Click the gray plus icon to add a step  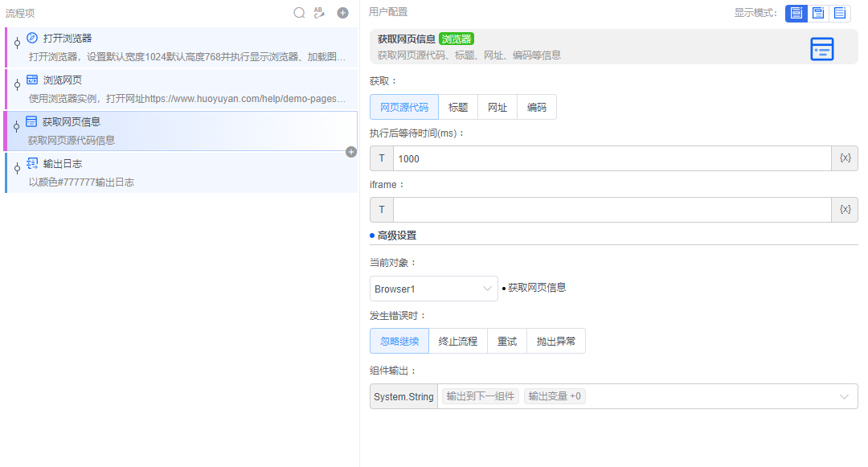[x=342, y=12]
